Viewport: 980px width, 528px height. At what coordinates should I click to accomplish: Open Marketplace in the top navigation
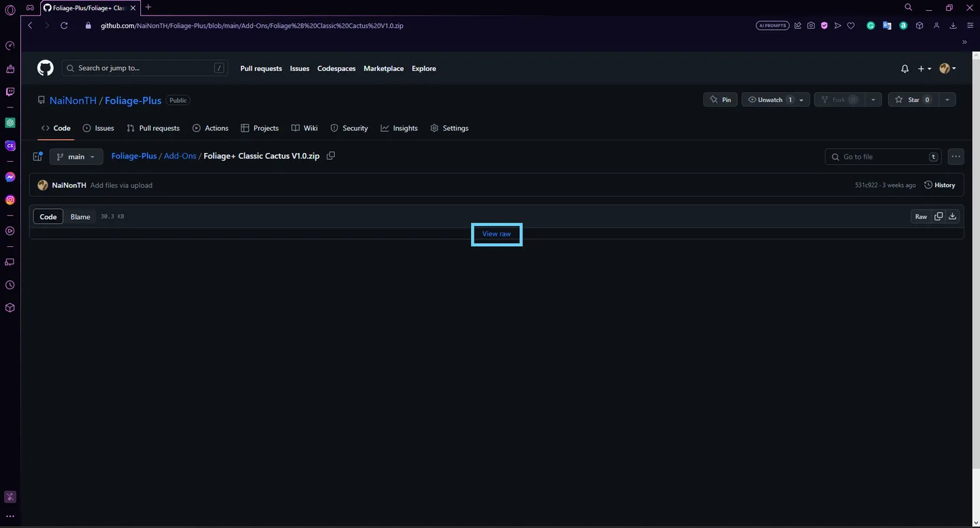pos(383,69)
